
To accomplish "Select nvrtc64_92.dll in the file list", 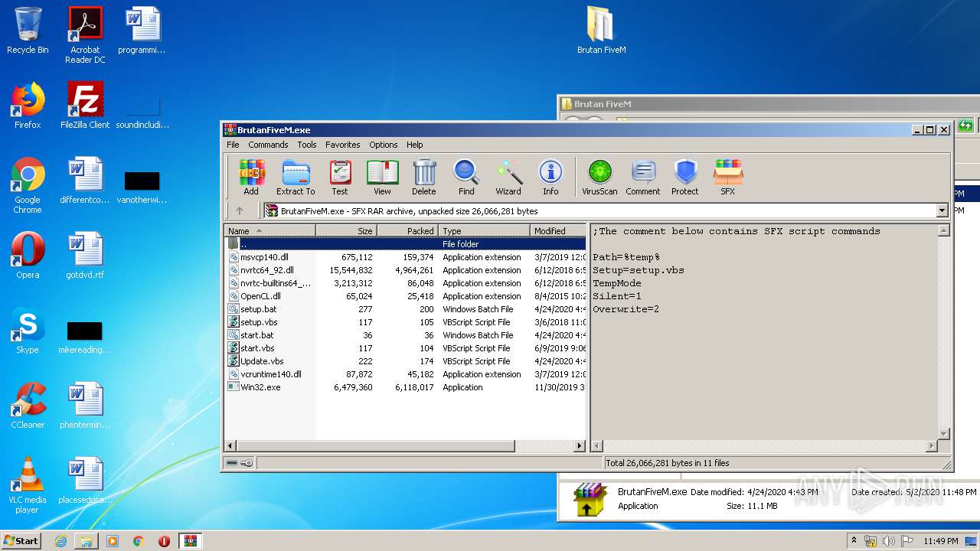I will [406, 270].
